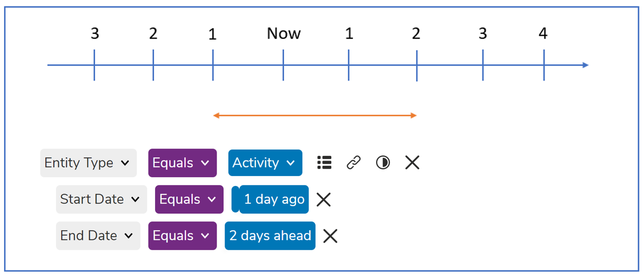
Task: Open the Start Date field dropdown
Action: pos(101,199)
